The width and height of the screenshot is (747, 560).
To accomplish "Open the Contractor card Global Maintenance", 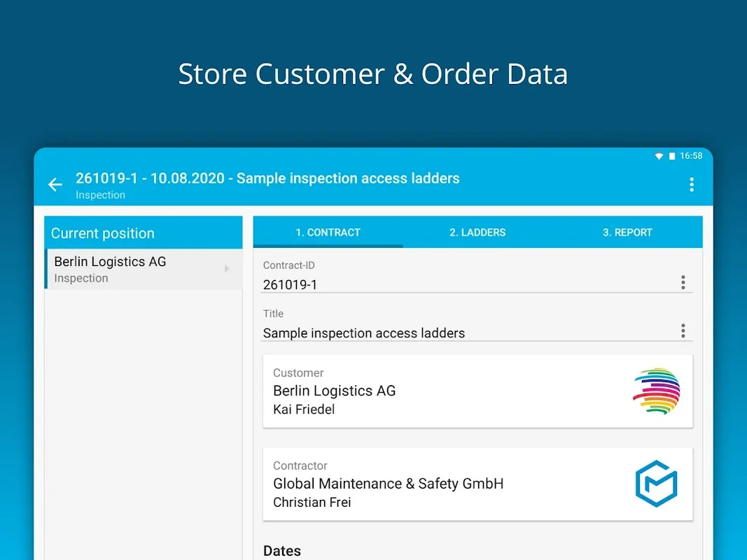I will click(478, 483).
